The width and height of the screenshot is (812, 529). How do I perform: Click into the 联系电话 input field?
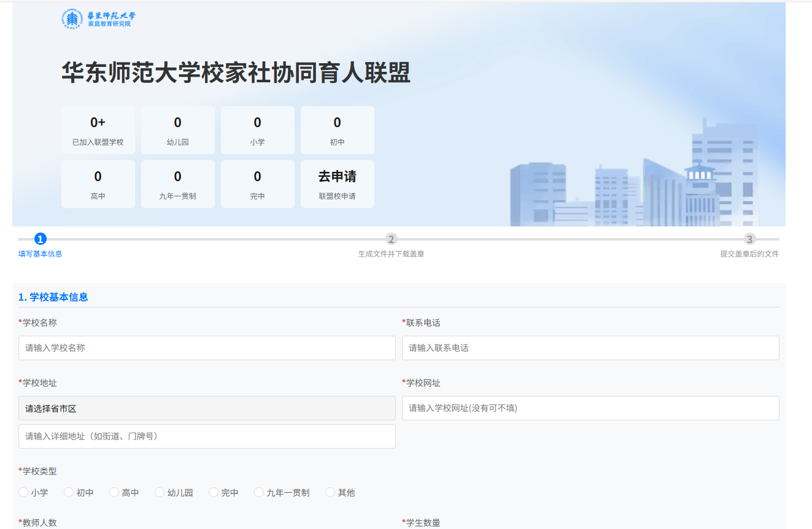[590, 348]
